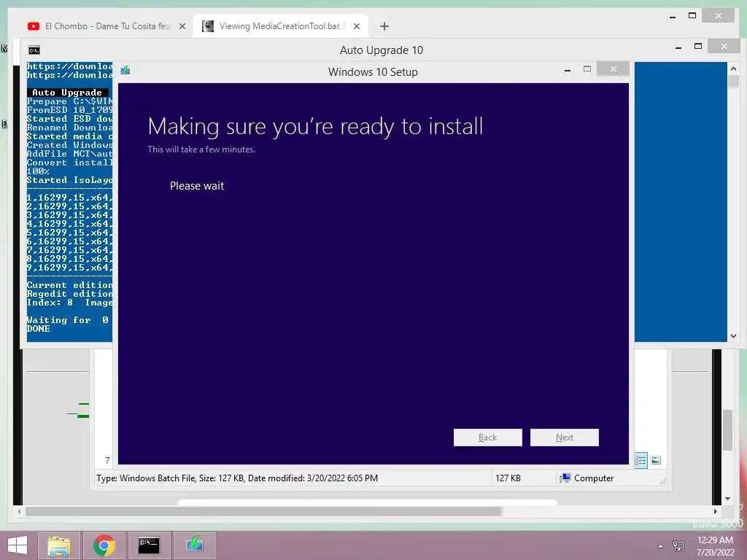The image size is (747, 560).
Task: Minimize the Windows 10 Setup window
Action: tap(567, 71)
